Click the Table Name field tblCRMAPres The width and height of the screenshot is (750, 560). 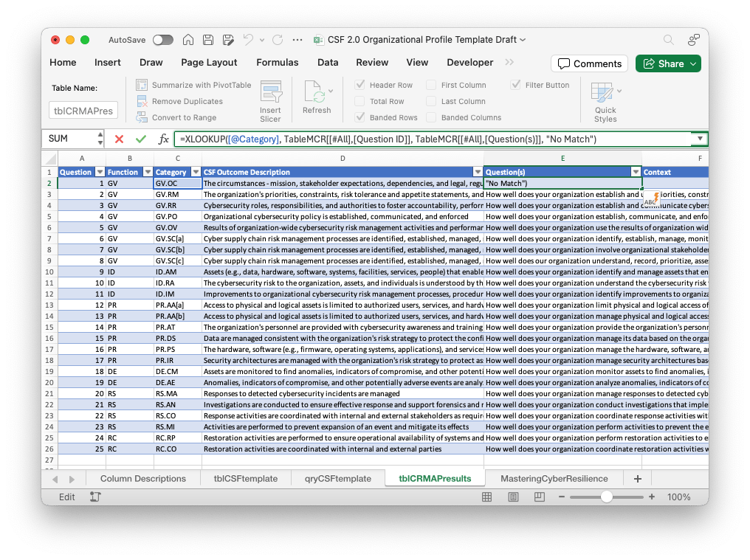[83, 111]
